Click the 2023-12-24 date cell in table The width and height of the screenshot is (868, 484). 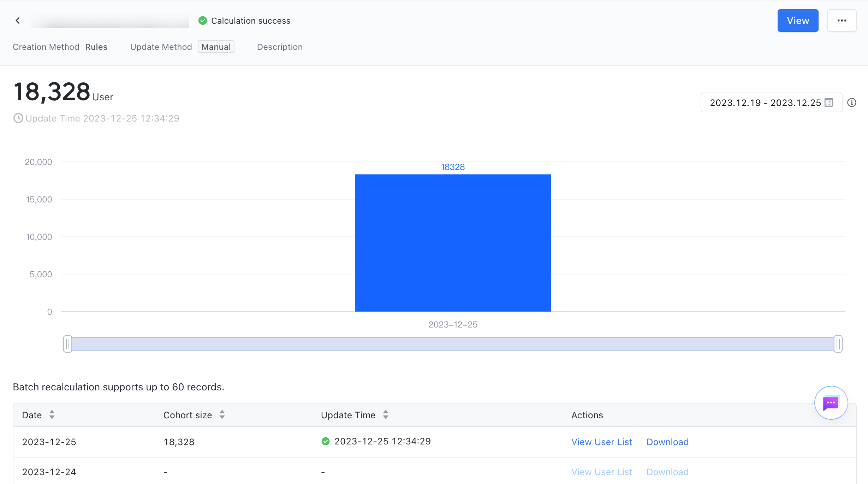[x=49, y=472]
